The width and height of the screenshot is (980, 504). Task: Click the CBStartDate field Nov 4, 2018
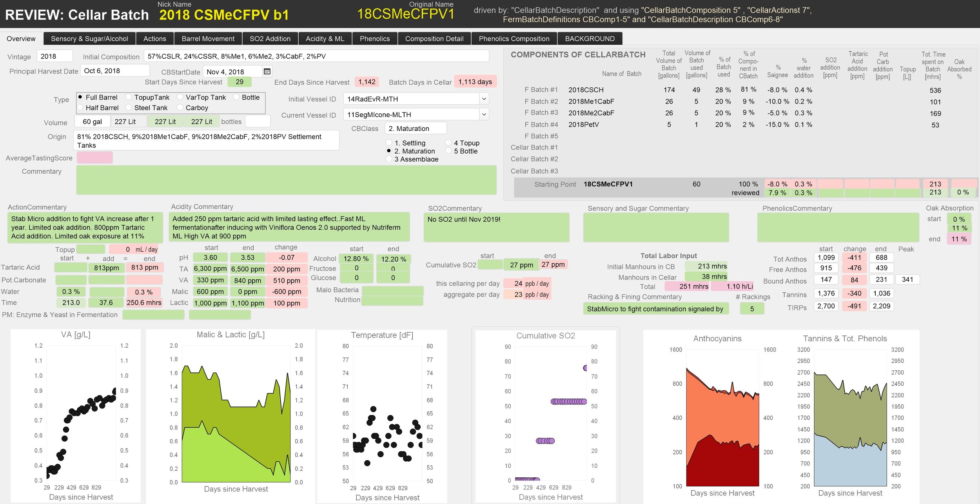[x=233, y=71]
